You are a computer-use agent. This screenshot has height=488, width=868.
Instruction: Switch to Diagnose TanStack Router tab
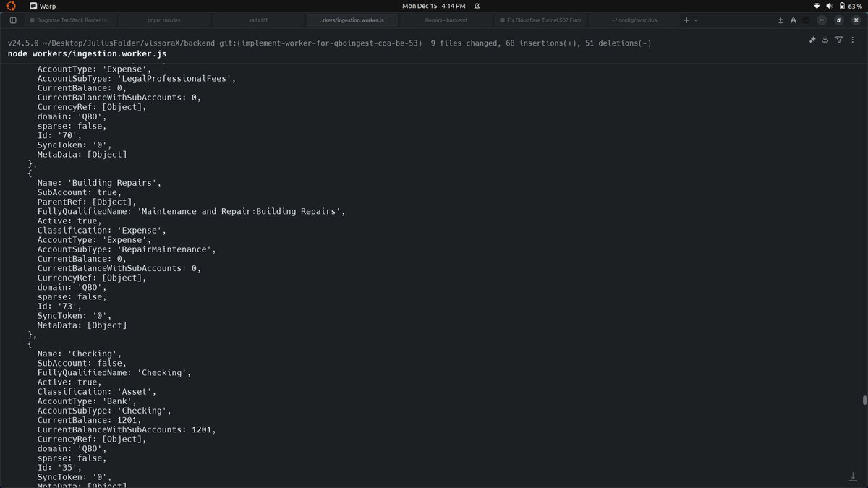pos(70,20)
